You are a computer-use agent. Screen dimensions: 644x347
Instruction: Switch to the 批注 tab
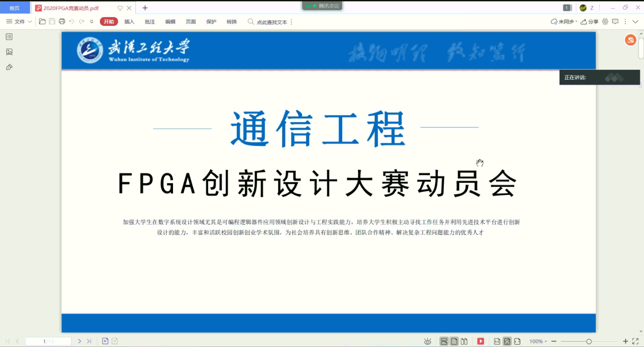coord(150,21)
